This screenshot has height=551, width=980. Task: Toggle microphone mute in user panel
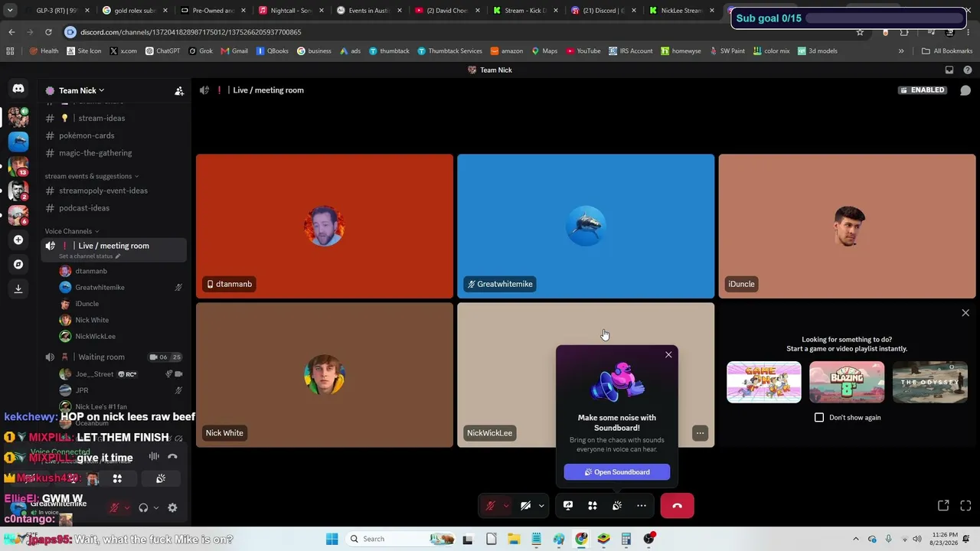pyautogui.click(x=114, y=507)
